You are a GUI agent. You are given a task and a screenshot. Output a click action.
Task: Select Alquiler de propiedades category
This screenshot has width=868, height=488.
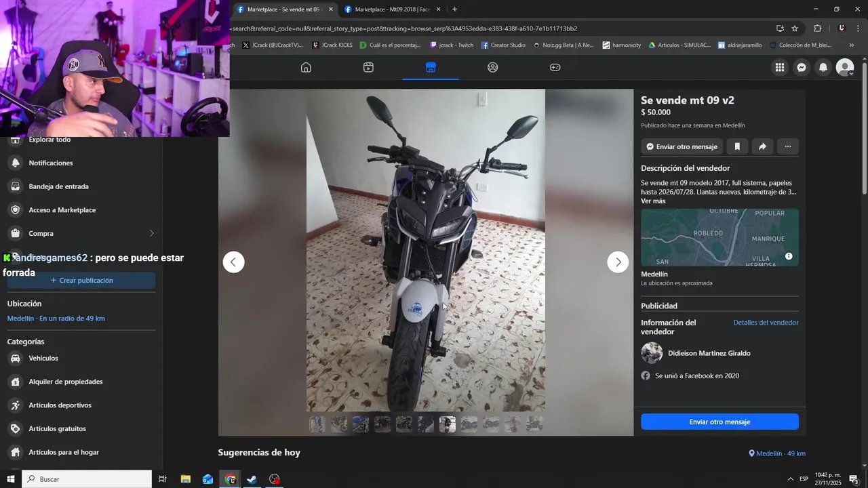tap(81, 382)
